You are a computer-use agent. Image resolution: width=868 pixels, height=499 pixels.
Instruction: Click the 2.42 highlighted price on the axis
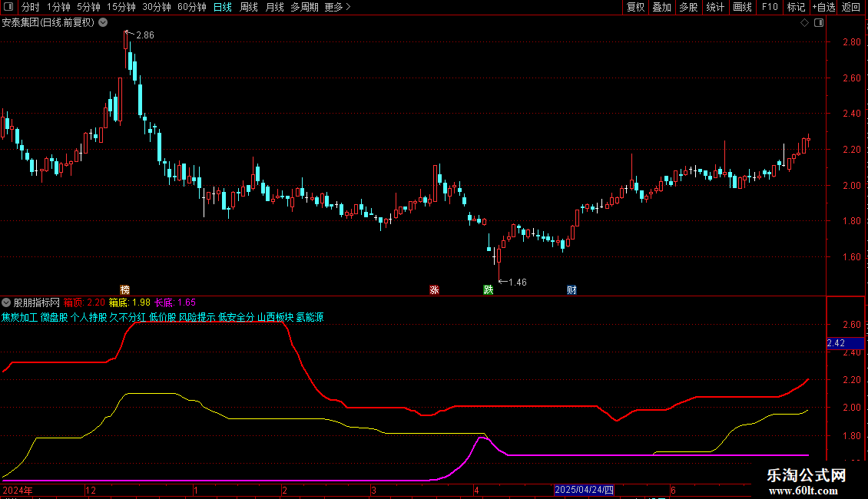point(845,344)
